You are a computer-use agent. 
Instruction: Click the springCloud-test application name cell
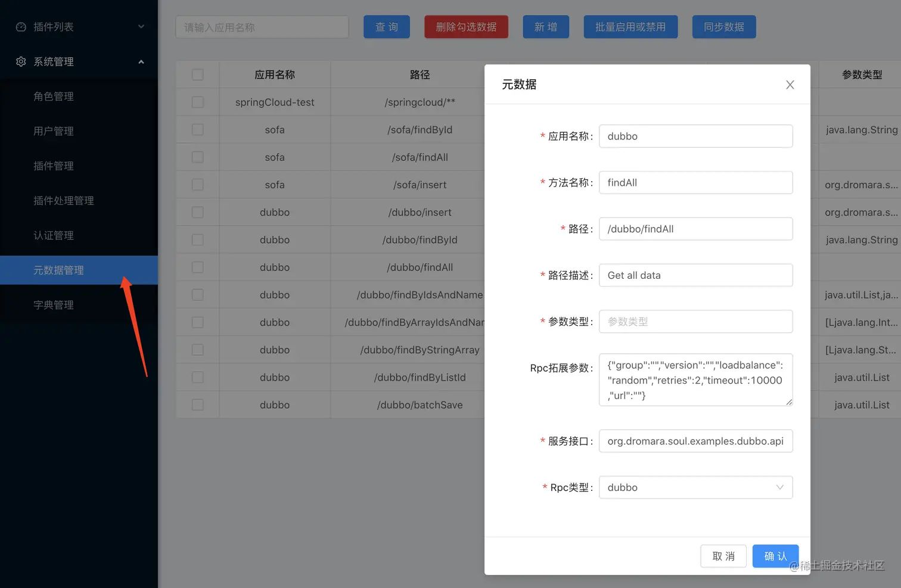pos(275,102)
